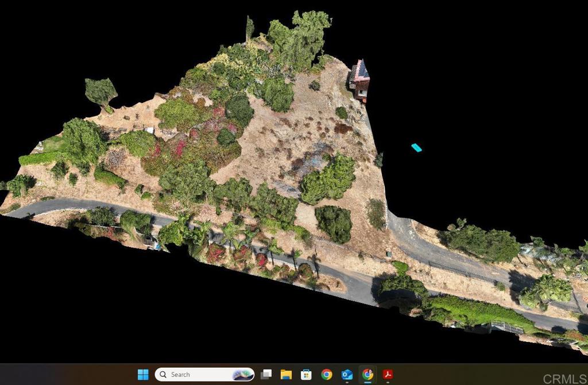Open Task View from the taskbar
This screenshot has width=588, height=385.
(266, 375)
